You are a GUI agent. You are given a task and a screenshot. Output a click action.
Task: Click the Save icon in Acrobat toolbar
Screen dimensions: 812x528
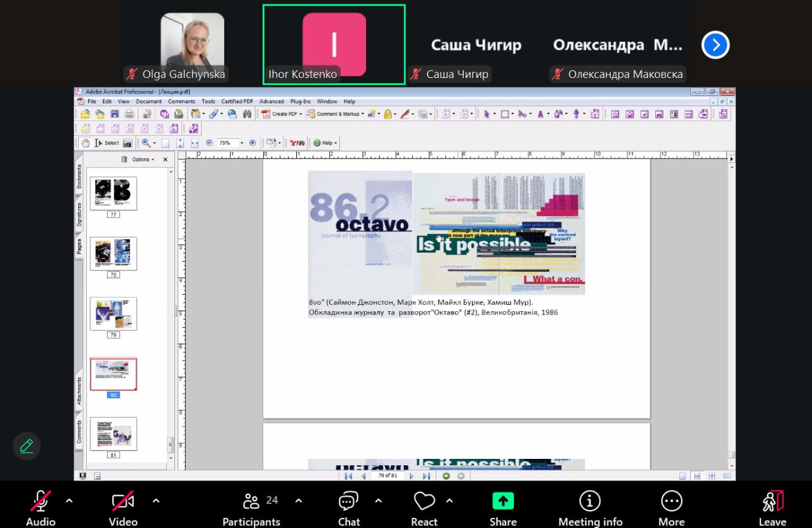[x=115, y=114]
